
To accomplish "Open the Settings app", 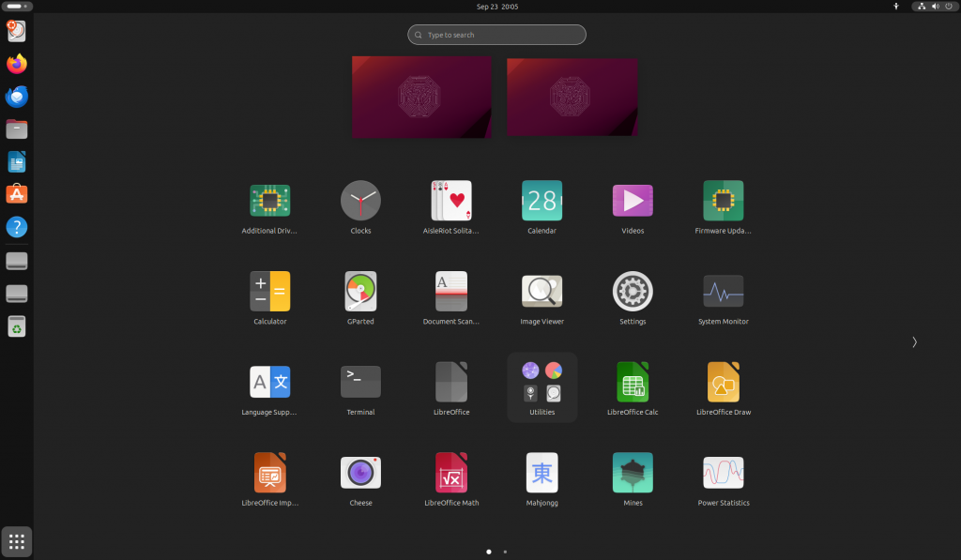I will tap(633, 291).
